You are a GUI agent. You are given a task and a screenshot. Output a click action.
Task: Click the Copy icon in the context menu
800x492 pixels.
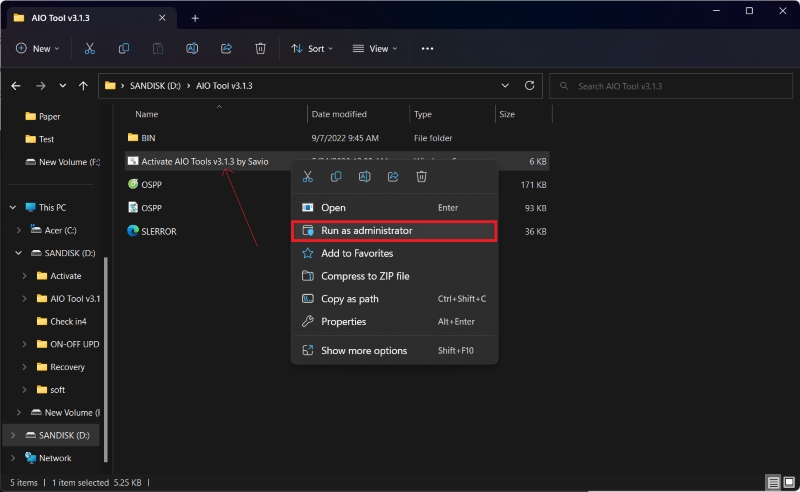(336, 177)
